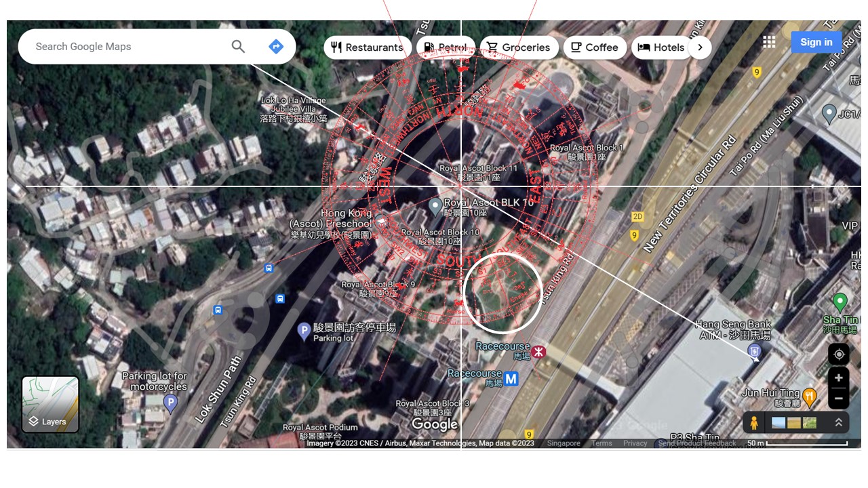Click the Parking lot P marker

[x=304, y=331]
